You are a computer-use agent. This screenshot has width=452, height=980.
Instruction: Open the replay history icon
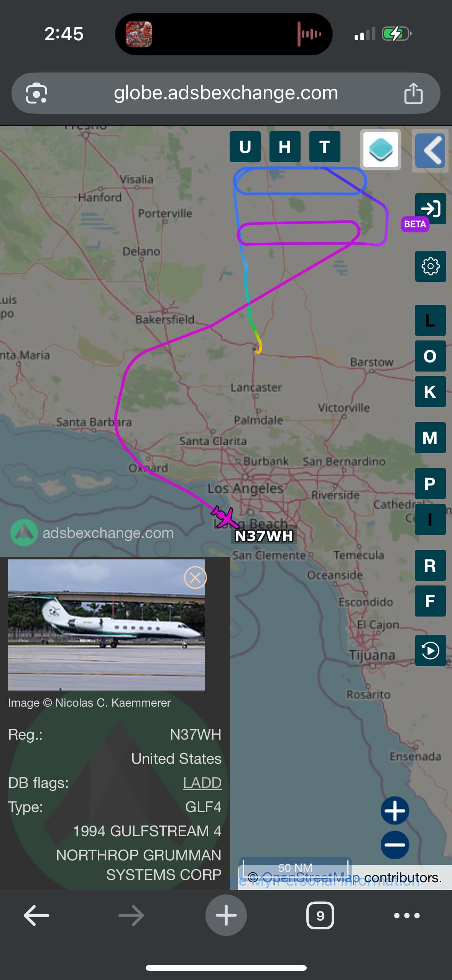pyautogui.click(x=431, y=650)
